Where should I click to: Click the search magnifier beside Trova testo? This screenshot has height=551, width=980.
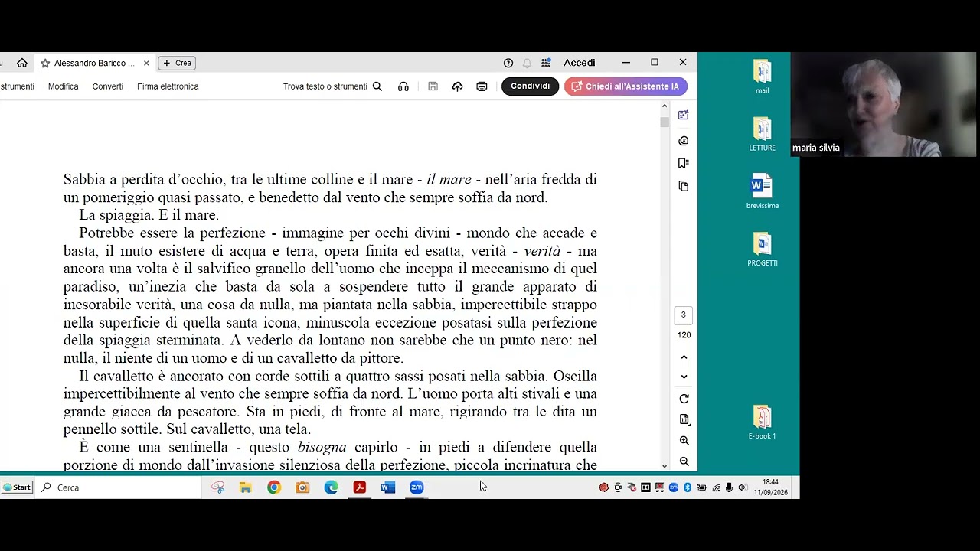[377, 86]
